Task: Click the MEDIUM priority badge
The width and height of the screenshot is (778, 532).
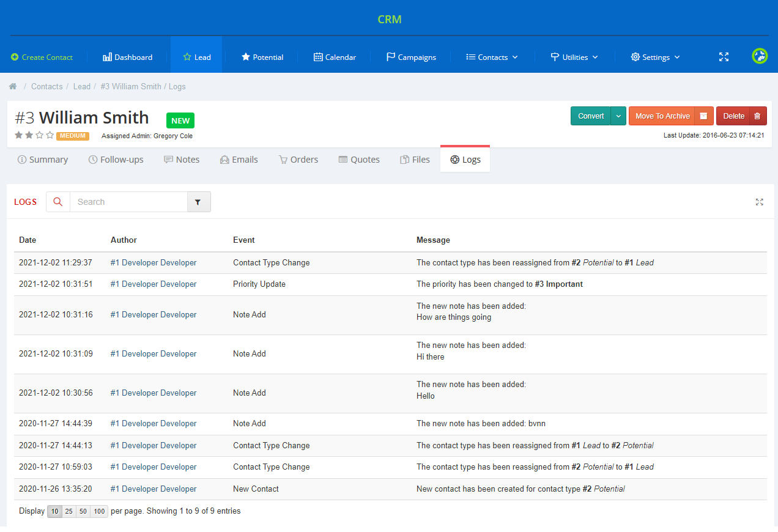Action: pos(73,136)
